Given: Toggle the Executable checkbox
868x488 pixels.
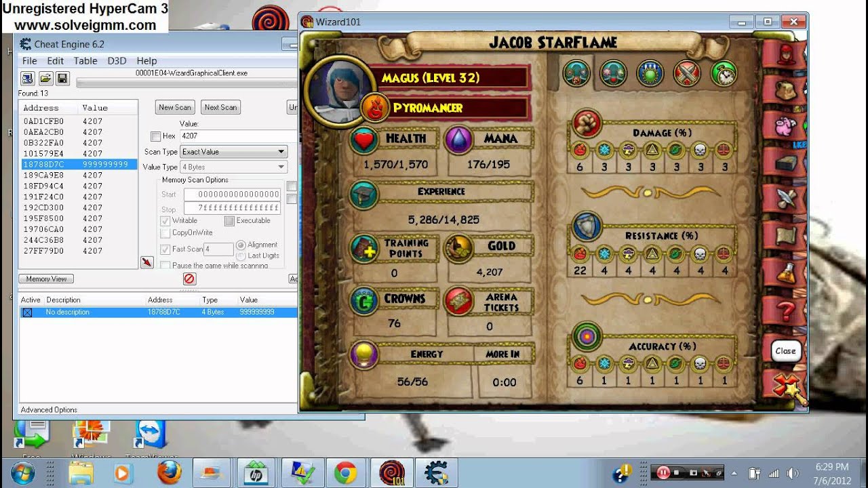Looking at the screenshot, I should 229,221.
